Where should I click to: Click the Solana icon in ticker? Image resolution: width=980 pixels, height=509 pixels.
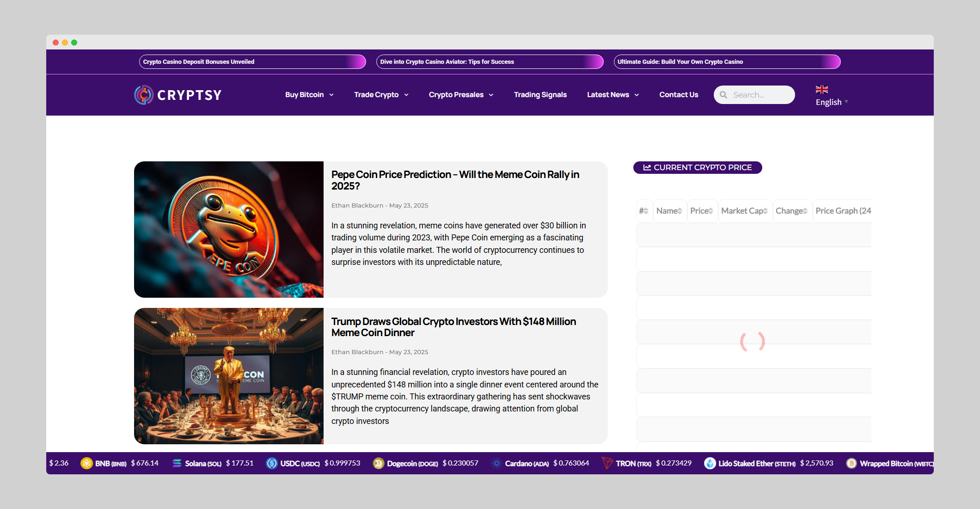177,463
